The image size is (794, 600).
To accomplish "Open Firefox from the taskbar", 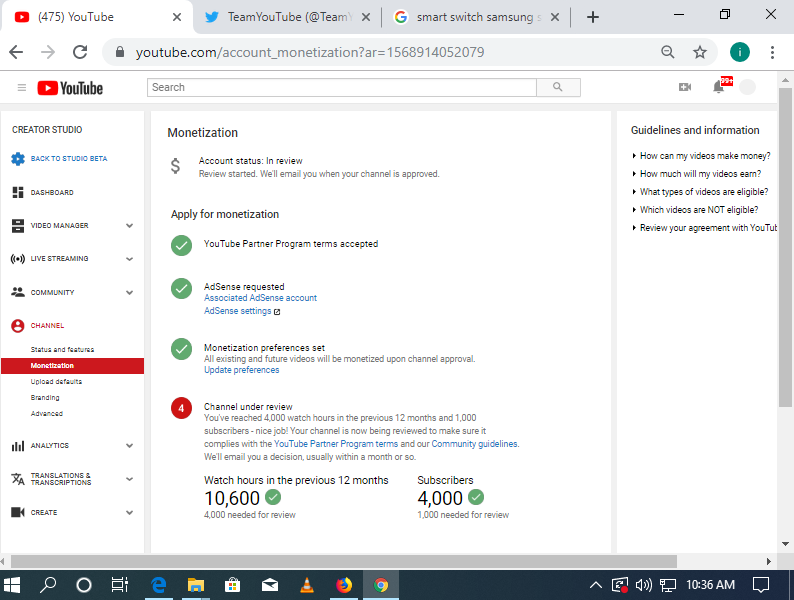I will [344, 585].
